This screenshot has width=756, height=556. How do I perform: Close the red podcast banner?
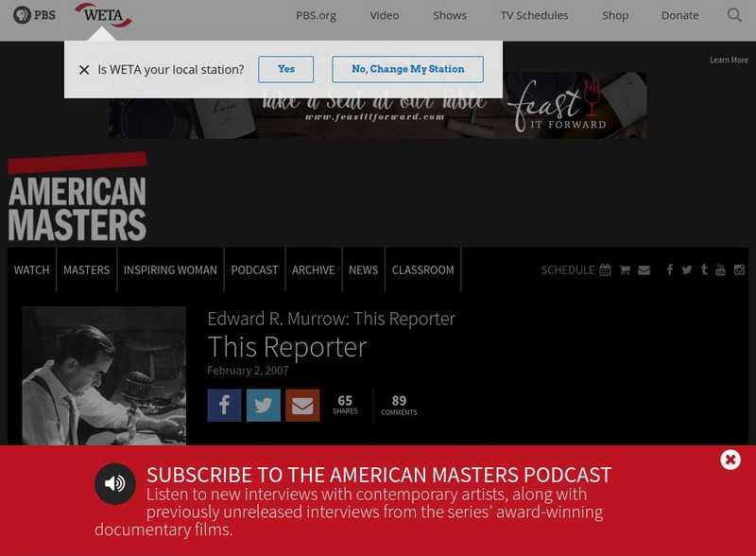(x=730, y=460)
